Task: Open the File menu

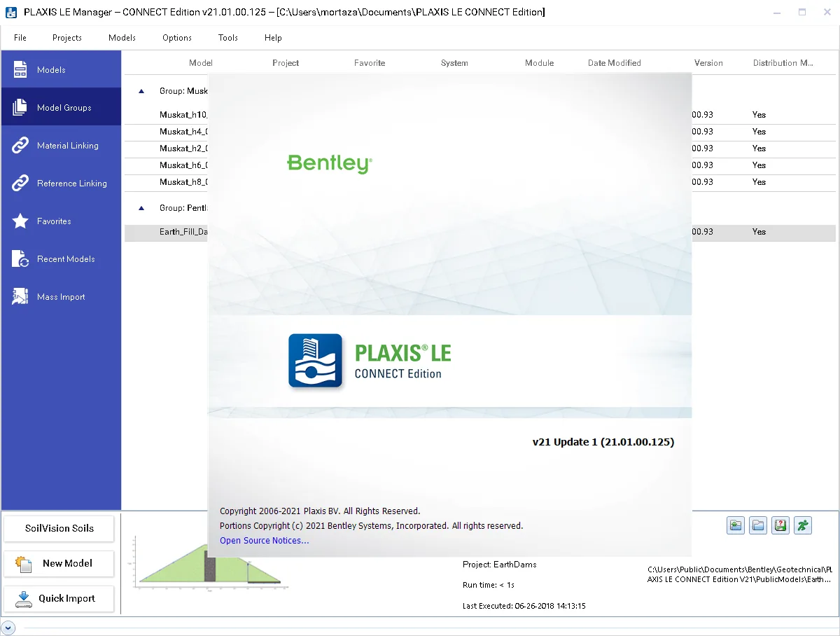Action: click(20, 38)
